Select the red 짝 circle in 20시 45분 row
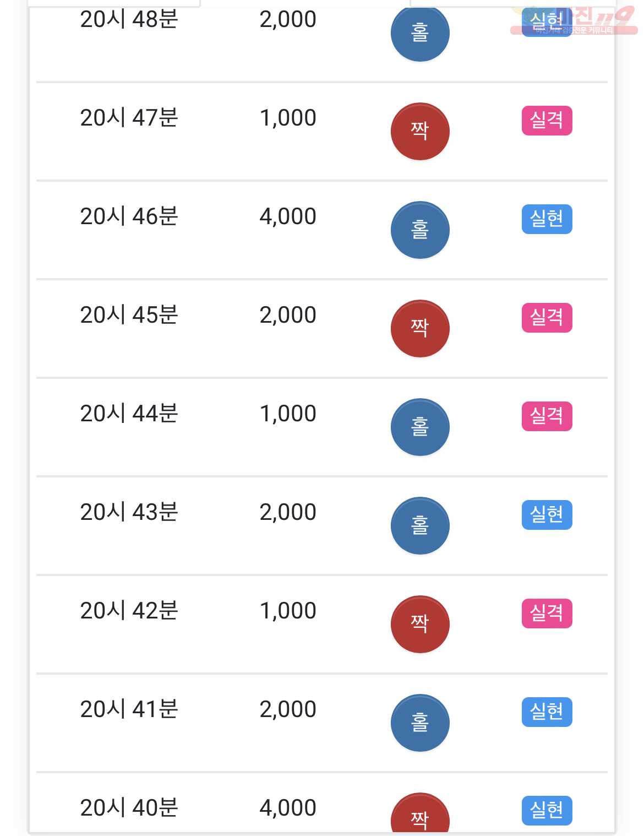This screenshot has width=644, height=836. [x=420, y=329]
